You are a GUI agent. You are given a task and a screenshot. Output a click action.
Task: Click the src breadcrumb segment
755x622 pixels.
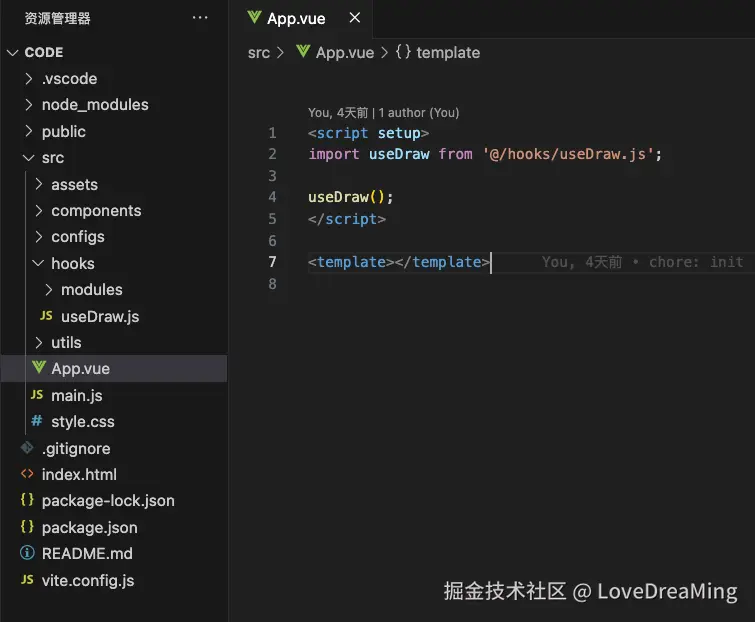[259, 52]
